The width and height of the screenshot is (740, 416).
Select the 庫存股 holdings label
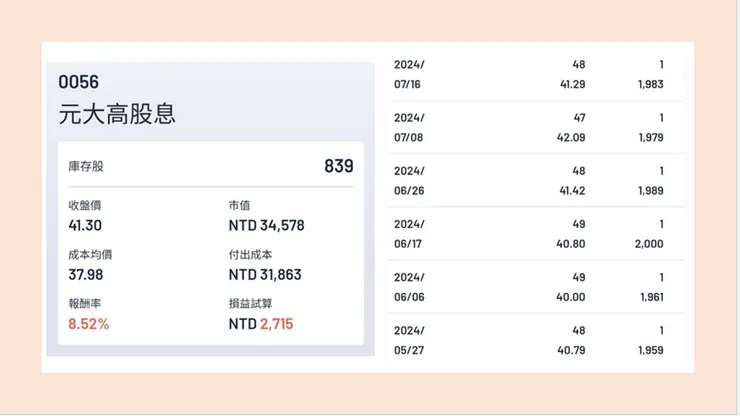point(86,166)
